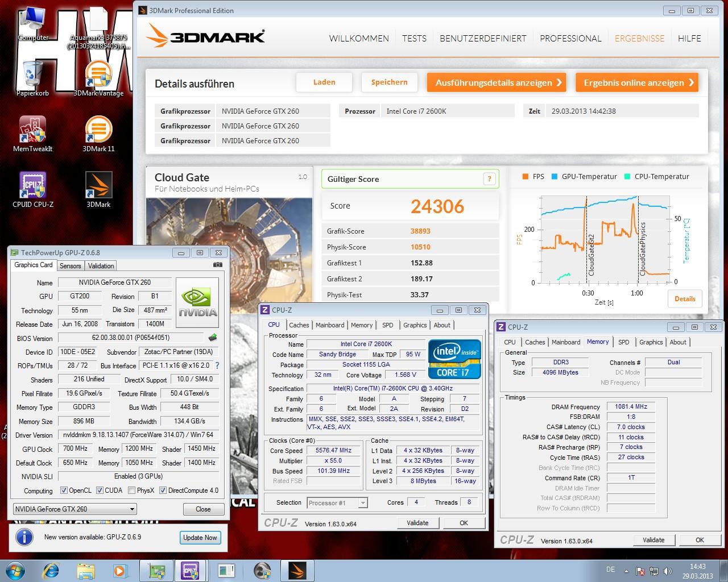Open the Windows Start button
This screenshot has width=728, height=582.
pyautogui.click(x=14, y=570)
